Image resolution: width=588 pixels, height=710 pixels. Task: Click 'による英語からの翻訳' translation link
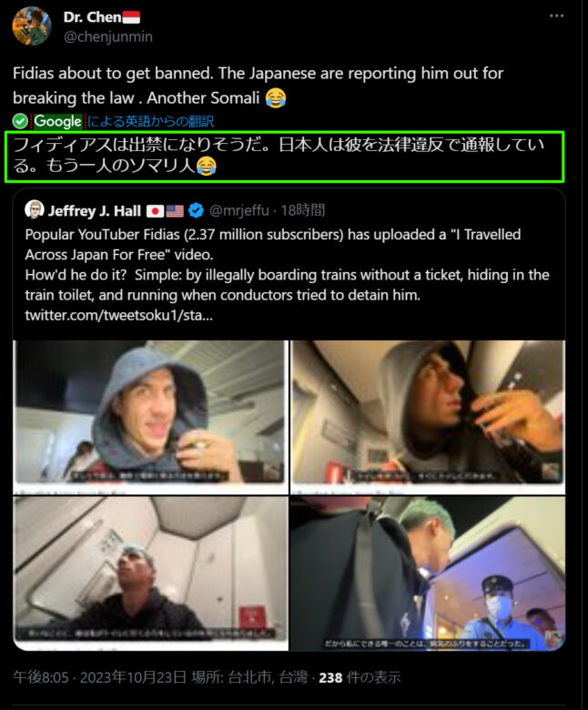pos(150,121)
